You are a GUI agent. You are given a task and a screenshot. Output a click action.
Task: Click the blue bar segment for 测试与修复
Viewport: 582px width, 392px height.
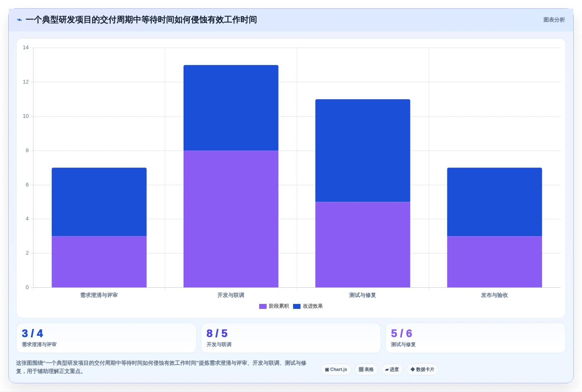pos(363,151)
